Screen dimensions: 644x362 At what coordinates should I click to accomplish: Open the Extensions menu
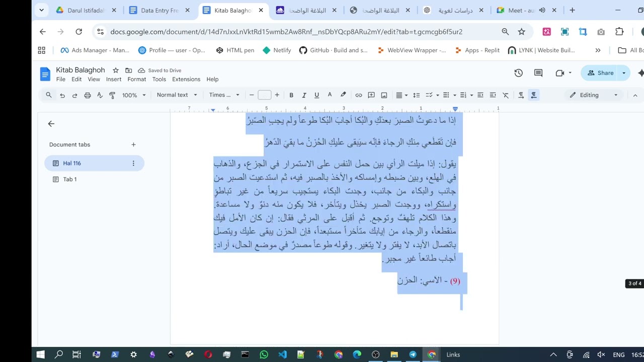point(186,79)
